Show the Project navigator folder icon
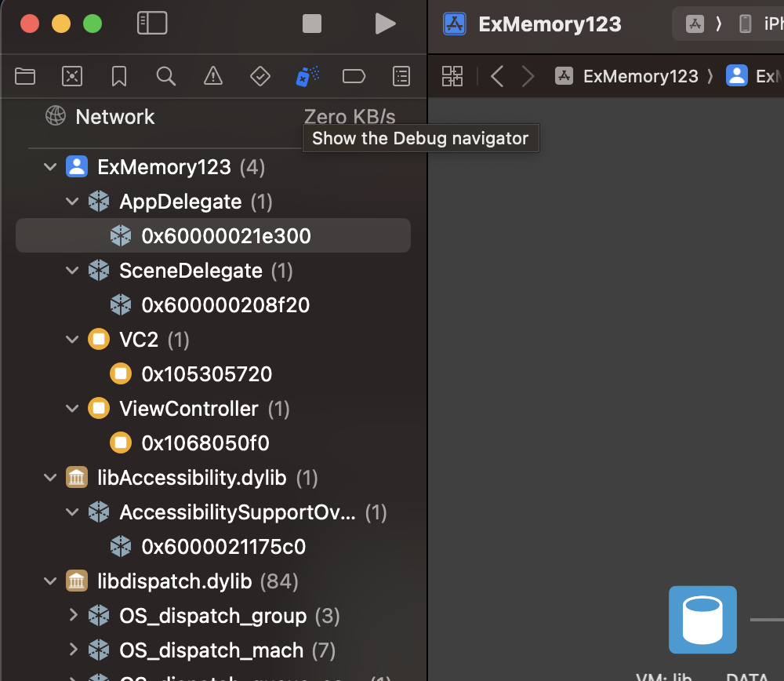The height and width of the screenshot is (681, 784). click(x=25, y=77)
